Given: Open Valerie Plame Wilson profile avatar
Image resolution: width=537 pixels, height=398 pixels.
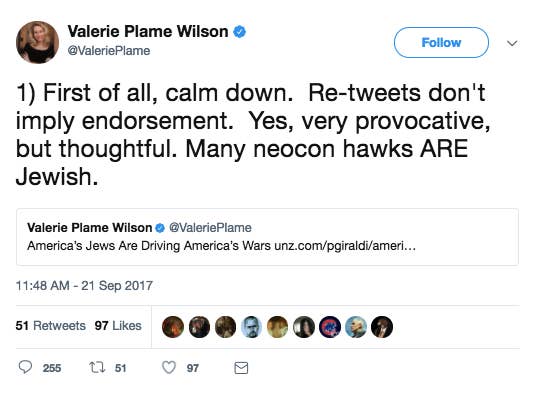Looking at the screenshot, I should click(x=37, y=42).
